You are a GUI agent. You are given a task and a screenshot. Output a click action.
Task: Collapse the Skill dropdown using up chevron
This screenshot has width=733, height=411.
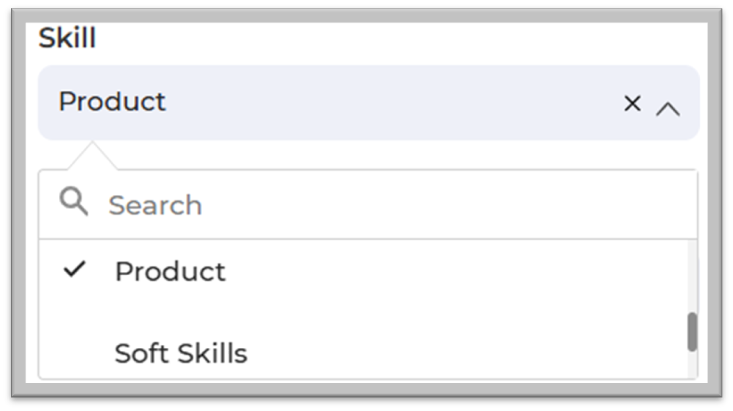[x=668, y=109]
